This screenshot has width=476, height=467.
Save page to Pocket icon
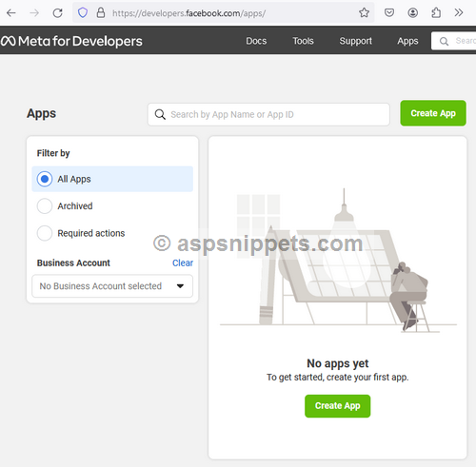(x=389, y=12)
